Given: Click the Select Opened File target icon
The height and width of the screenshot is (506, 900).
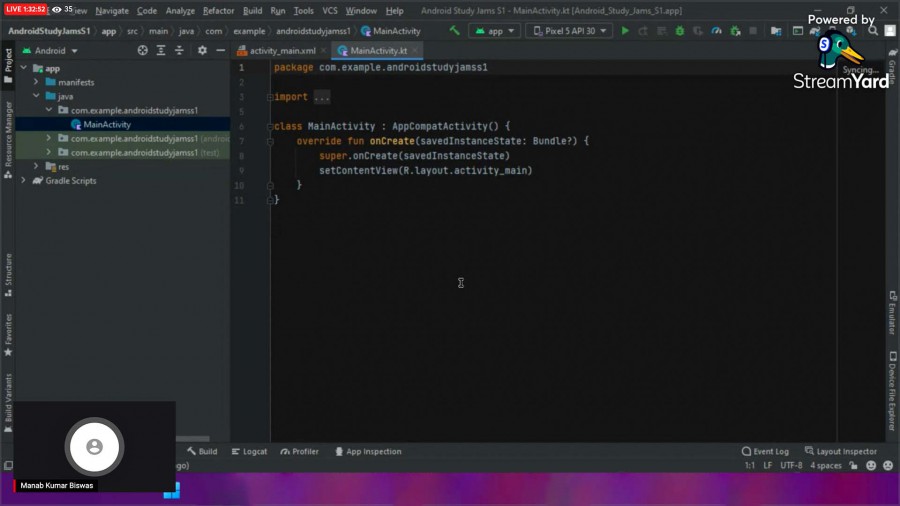Looking at the screenshot, I should (x=142, y=50).
